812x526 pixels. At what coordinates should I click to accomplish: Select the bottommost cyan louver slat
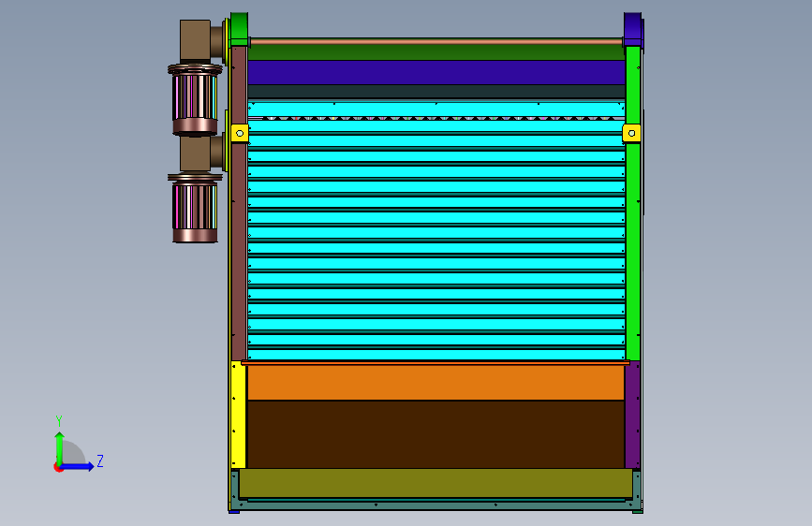click(x=436, y=355)
